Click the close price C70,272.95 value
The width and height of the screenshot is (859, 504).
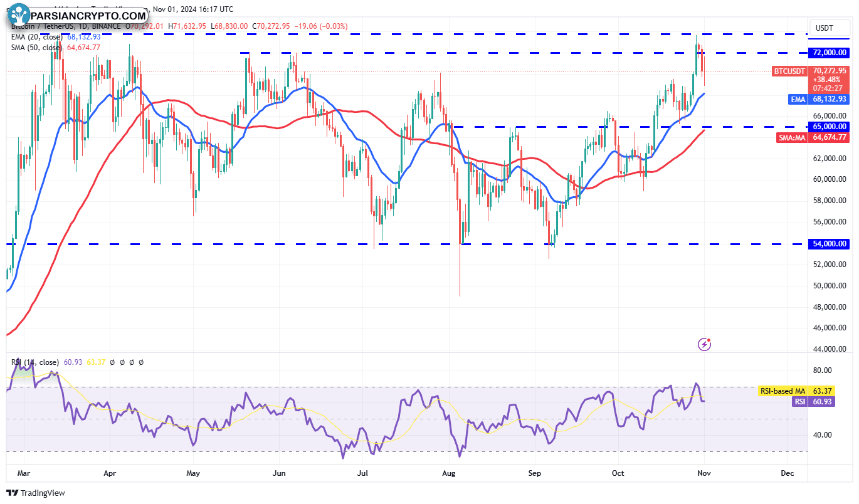pyautogui.click(x=271, y=26)
